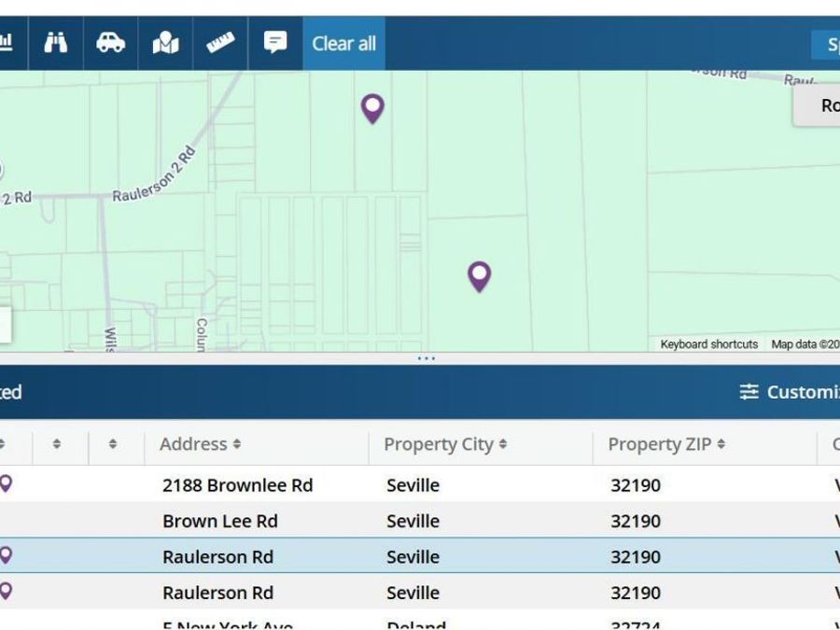Click the 2188 Brownlee Rd address cell

237,485
